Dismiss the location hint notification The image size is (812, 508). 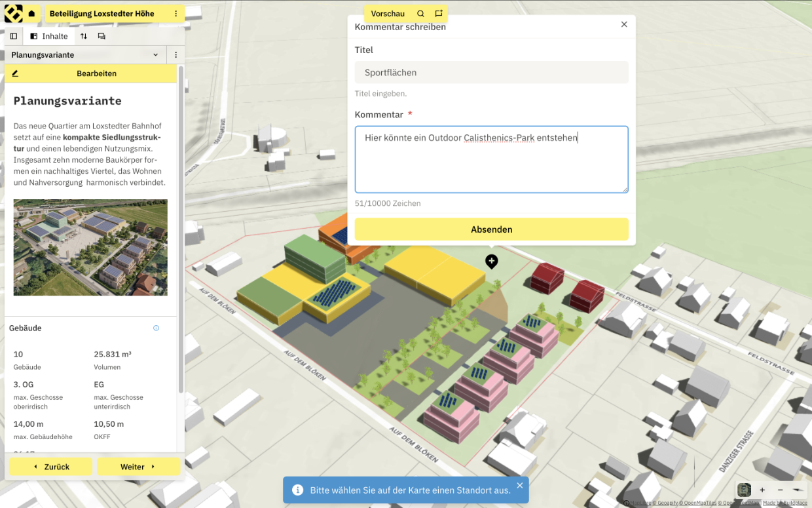(520, 486)
